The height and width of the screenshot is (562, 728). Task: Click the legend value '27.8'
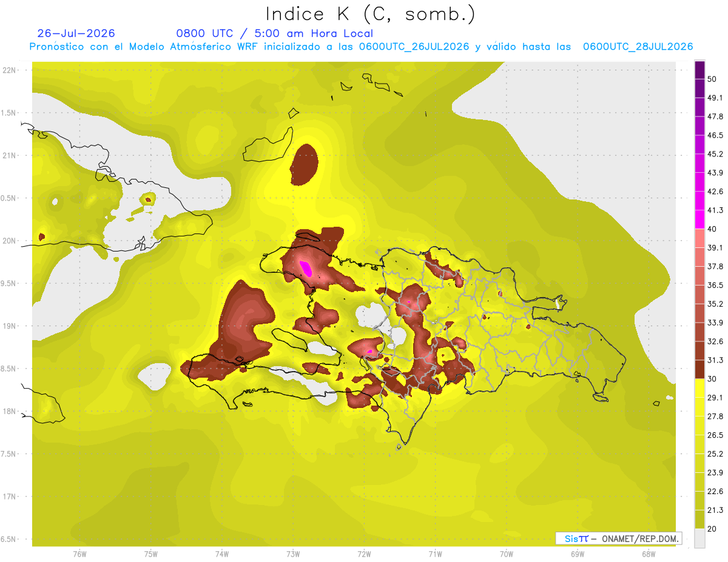tap(715, 416)
